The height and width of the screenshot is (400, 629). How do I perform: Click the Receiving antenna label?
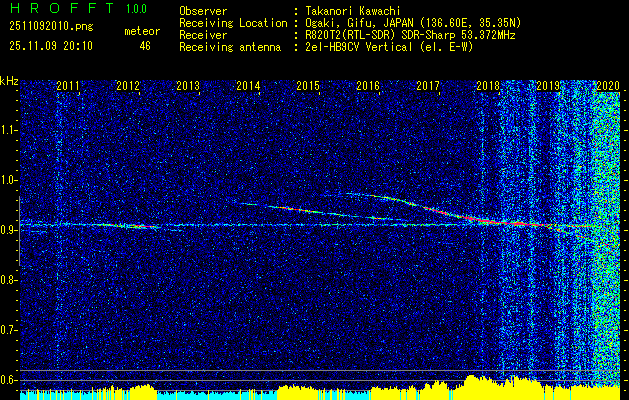[230, 47]
